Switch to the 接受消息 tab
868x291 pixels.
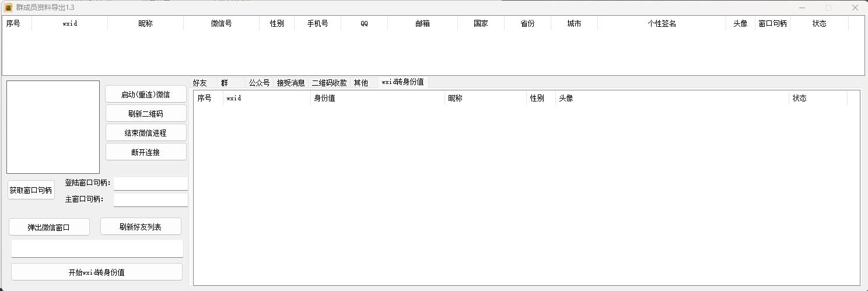tap(290, 83)
